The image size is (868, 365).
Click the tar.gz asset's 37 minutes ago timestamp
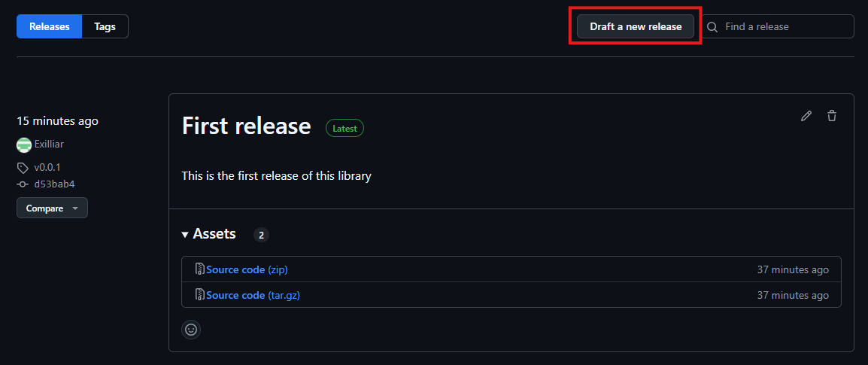coord(793,295)
